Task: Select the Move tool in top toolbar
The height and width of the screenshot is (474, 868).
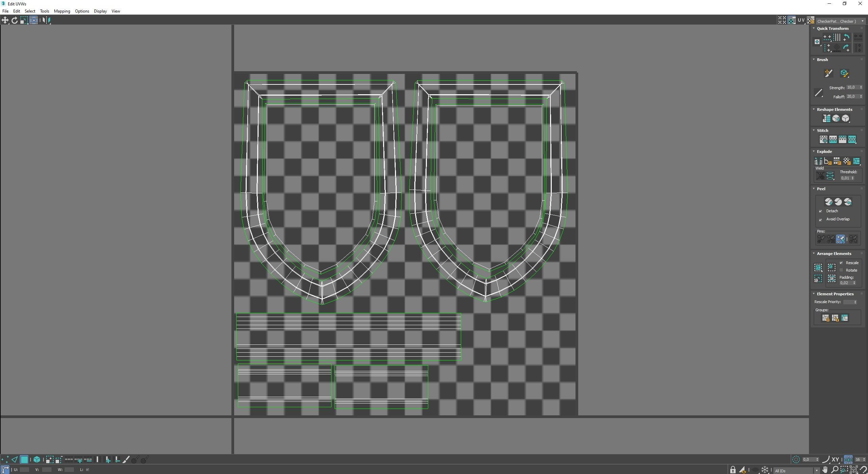Action: tap(5, 20)
